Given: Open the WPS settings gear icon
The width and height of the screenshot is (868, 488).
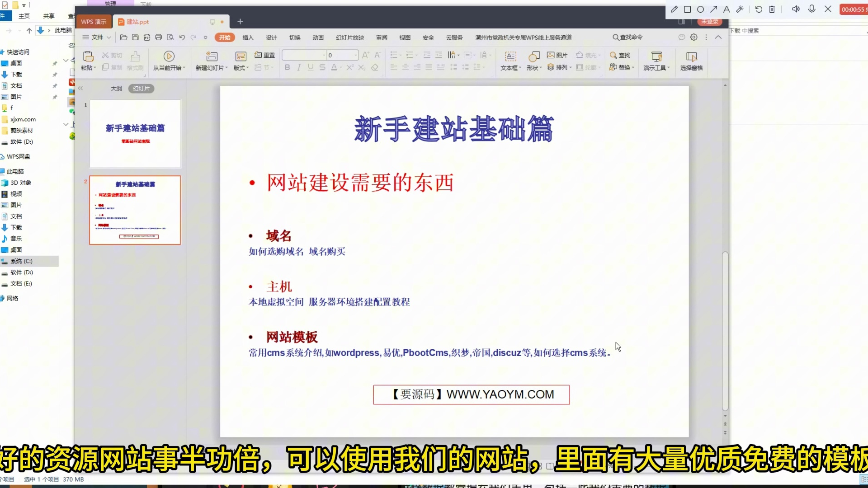Looking at the screenshot, I should pos(694,37).
